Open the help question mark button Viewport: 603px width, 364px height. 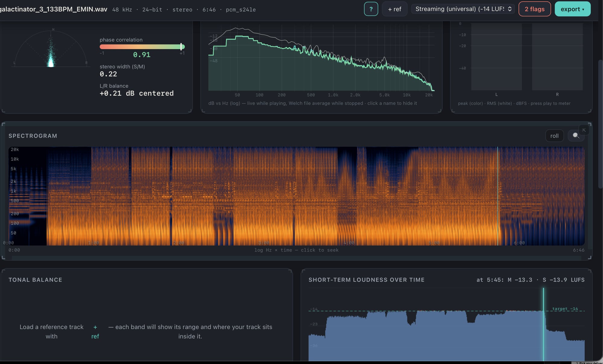pyautogui.click(x=371, y=9)
